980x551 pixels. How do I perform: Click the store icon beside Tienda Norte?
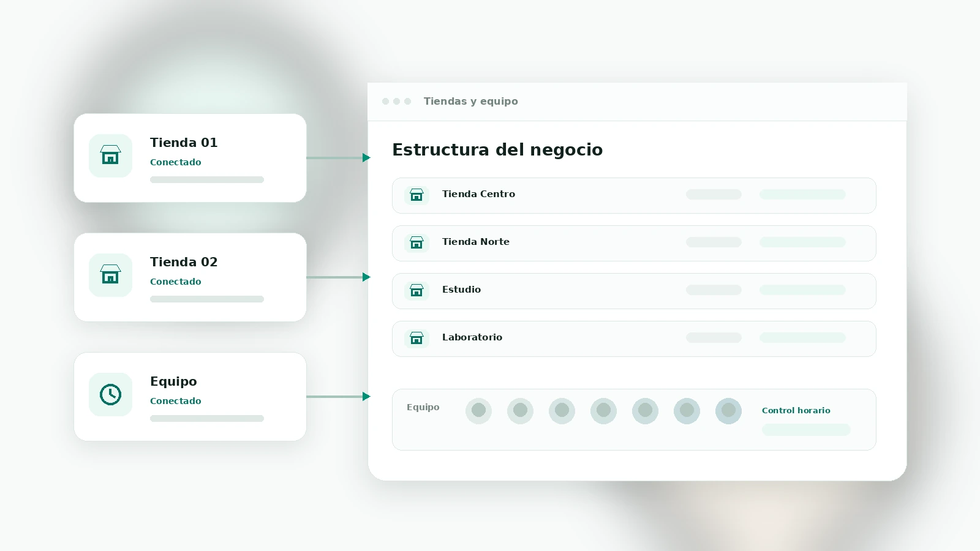click(x=417, y=242)
